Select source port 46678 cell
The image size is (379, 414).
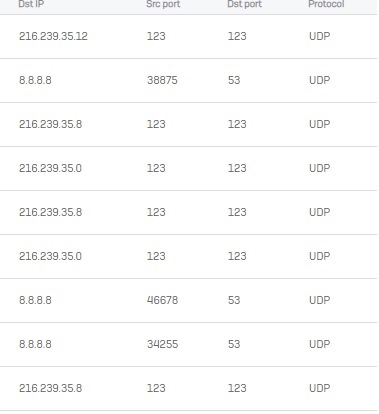(x=162, y=300)
